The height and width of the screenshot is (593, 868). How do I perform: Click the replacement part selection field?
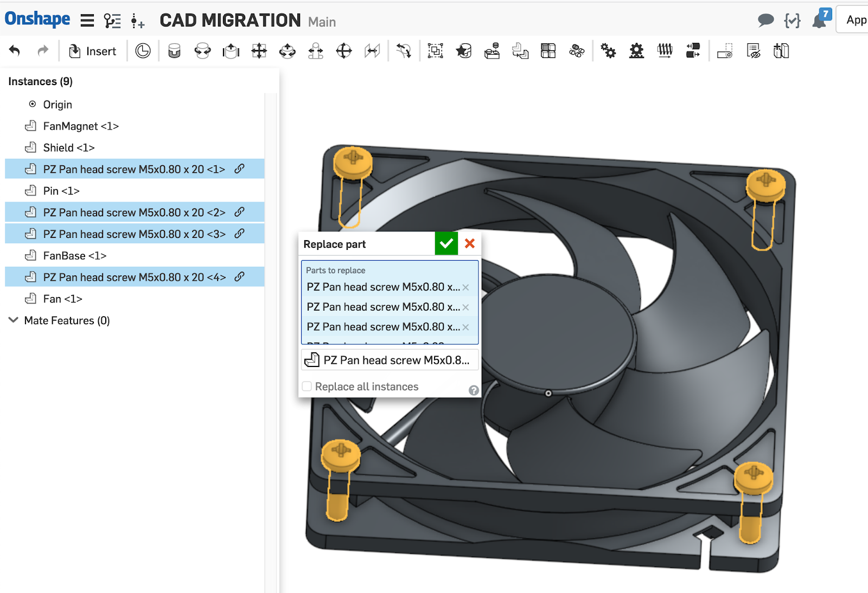pyautogui.click(x=390, y=360)
